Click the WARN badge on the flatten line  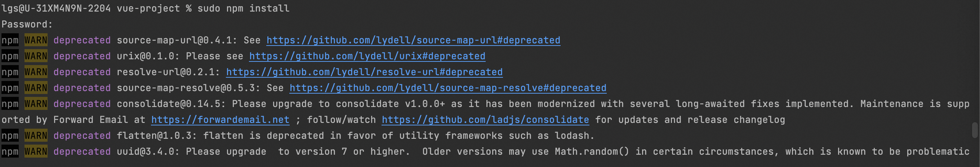coord(36,136)
